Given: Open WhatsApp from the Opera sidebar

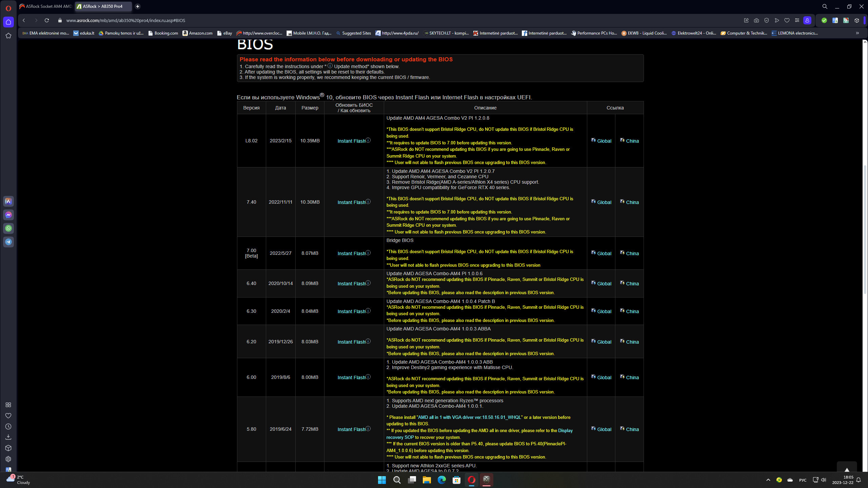Looking at the screenshot, I should pyautogui.click(x=8, y=228).
